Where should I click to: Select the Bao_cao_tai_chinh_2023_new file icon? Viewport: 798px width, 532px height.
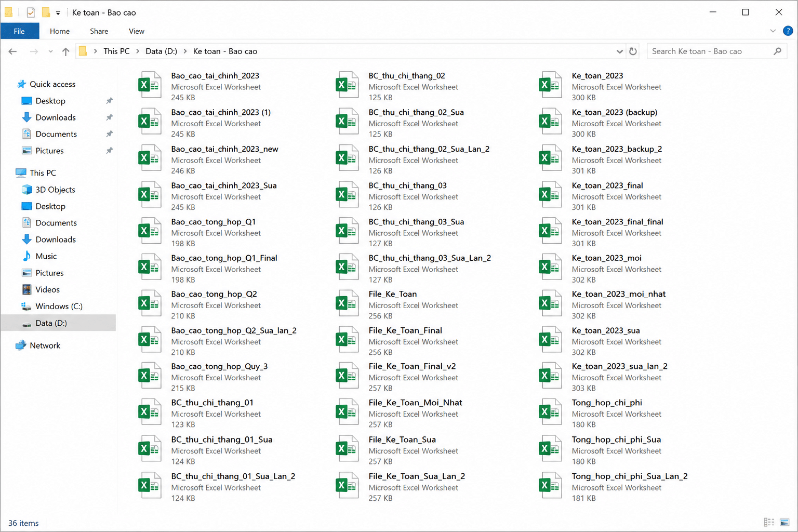point(150,158)
